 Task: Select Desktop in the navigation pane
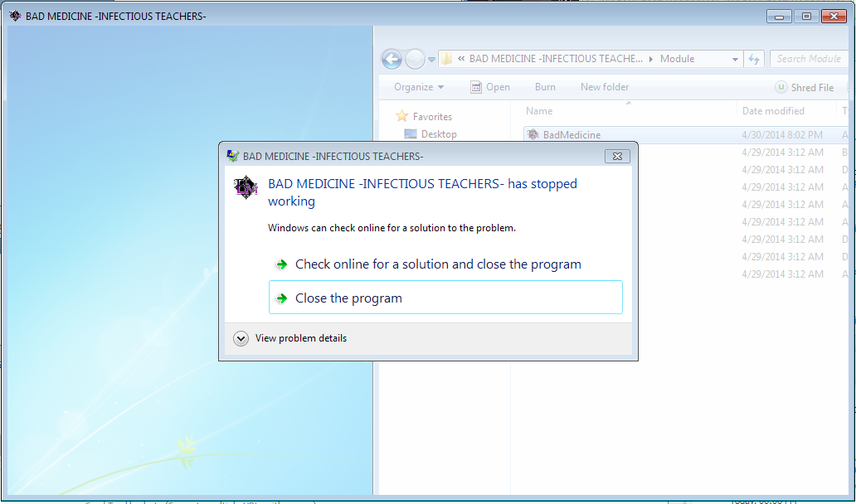[x=439, y=133]
